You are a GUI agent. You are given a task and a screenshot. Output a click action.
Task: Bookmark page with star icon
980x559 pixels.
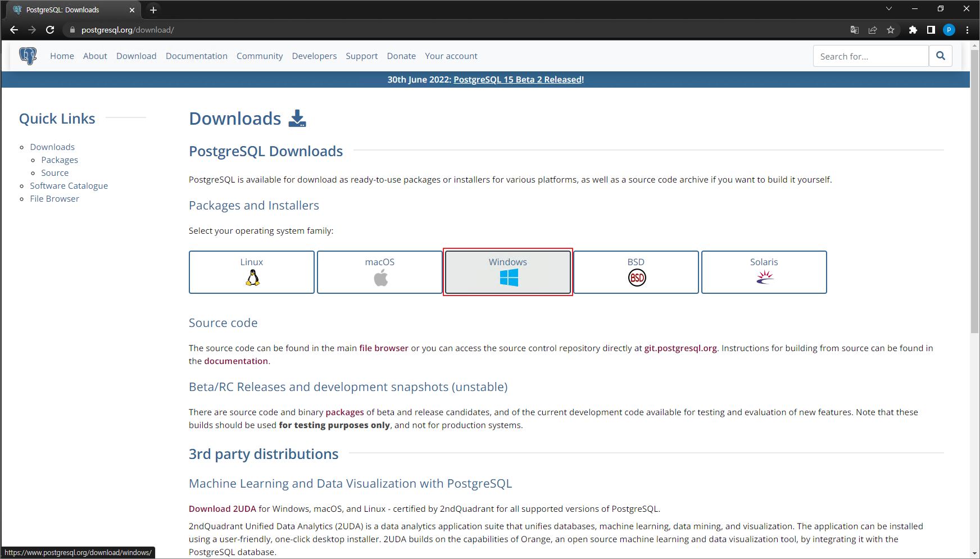pos(891,30)
